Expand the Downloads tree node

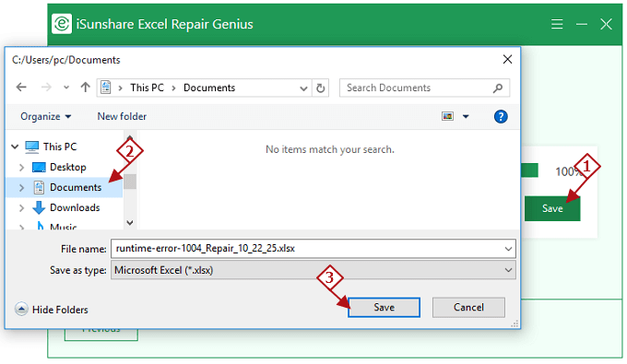tap(21, 207)
